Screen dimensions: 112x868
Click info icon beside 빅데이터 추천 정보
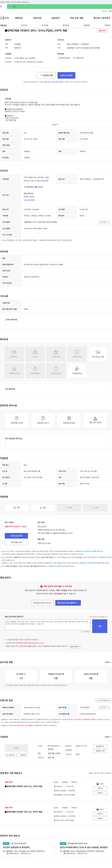coord(19,836)
